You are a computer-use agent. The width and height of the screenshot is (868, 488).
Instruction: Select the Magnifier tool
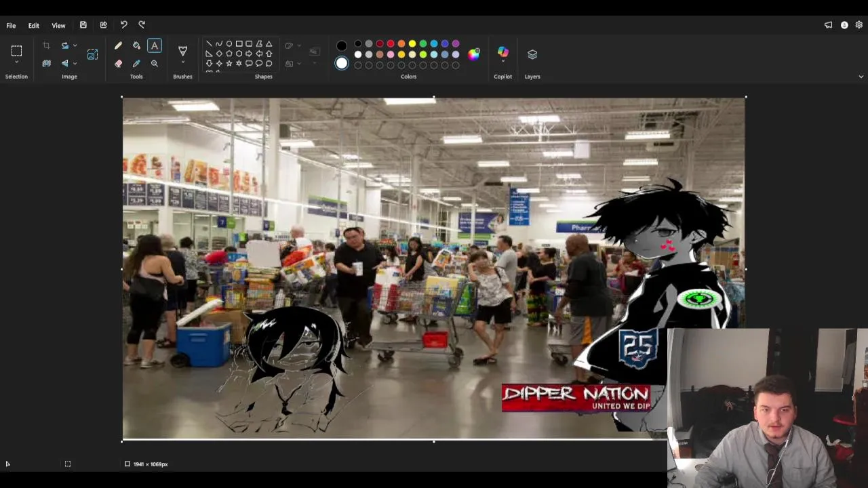point(155,64)
